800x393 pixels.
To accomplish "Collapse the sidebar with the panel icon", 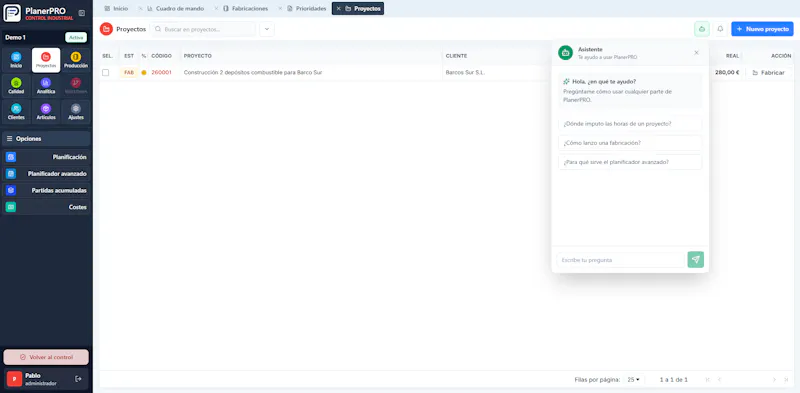I will (x=82, y=13).
